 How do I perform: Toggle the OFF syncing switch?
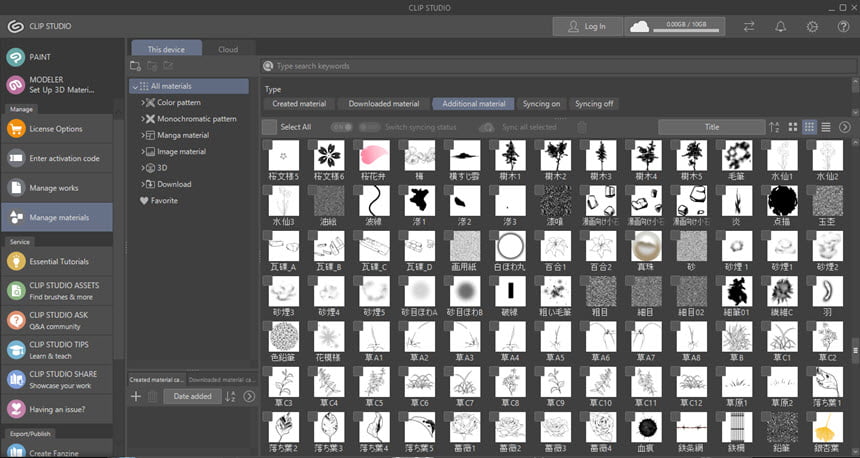[369, 127]
